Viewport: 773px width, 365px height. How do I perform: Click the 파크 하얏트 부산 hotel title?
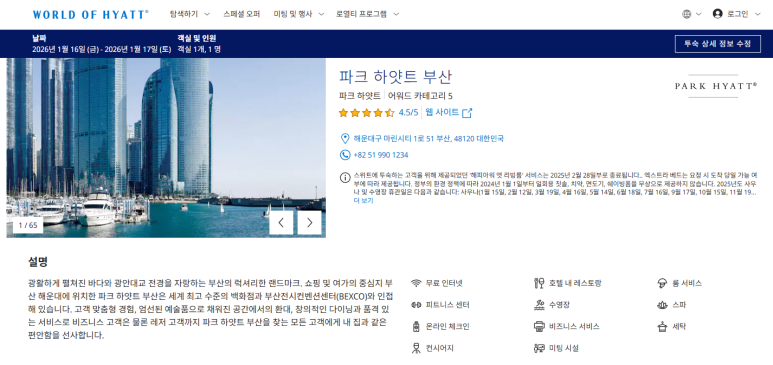pos(395,77)
